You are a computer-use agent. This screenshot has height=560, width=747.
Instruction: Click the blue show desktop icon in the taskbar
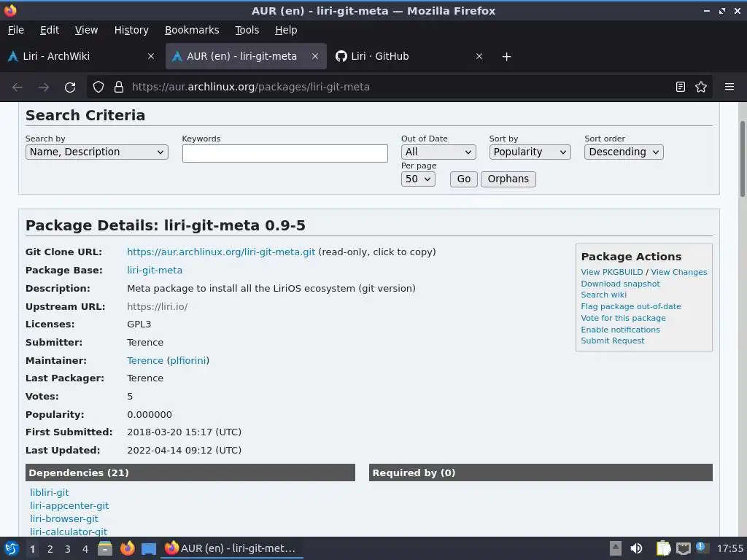(149, 548)
